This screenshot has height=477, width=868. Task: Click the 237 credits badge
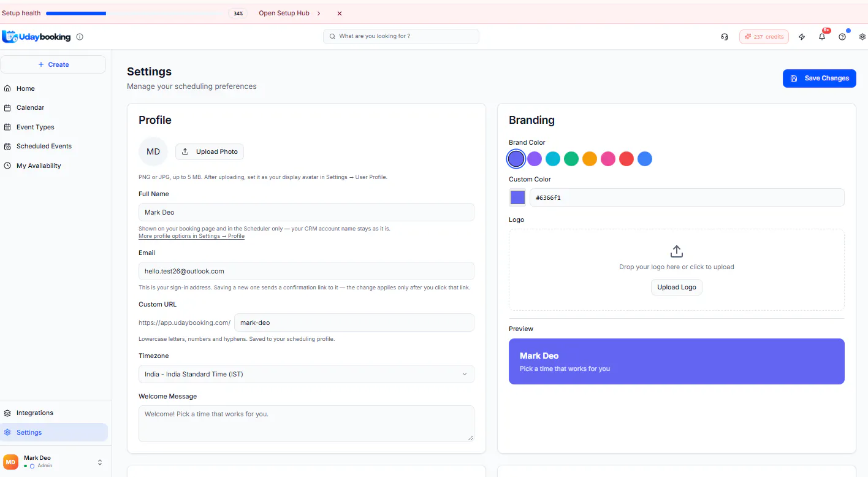pyautogui.click(x=764, y=37)
